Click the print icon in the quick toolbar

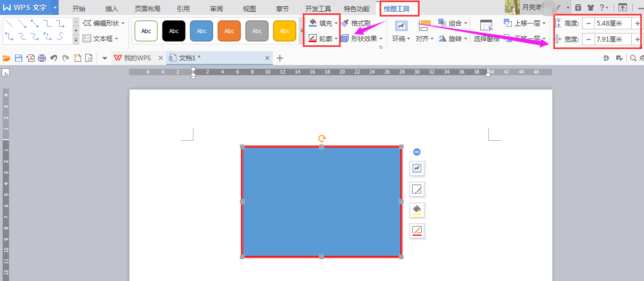[42, 58]
